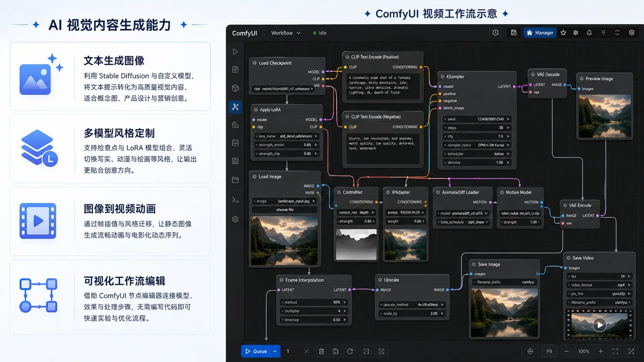Open the Workflow dropdown menu
The image size is (644, 362).
(286, 33)
